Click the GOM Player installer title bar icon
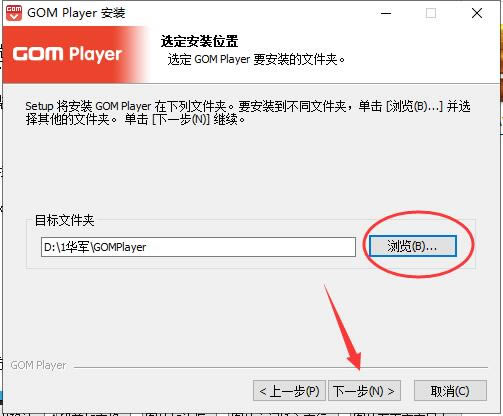Image resolution: width=503 pixels, height=416 pixels. pos(14,13)
